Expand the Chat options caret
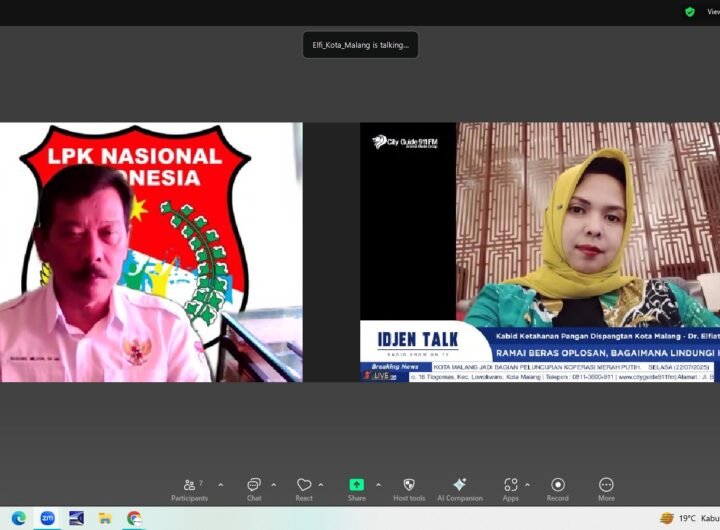Viewport: 720px width, 530px height. (274, 485)
